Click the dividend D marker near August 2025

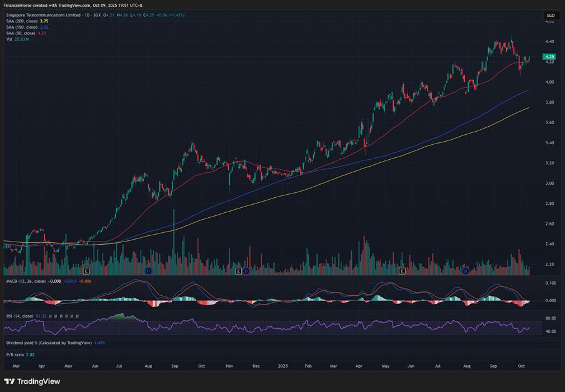pyautogui.click(x=466, y=271)
